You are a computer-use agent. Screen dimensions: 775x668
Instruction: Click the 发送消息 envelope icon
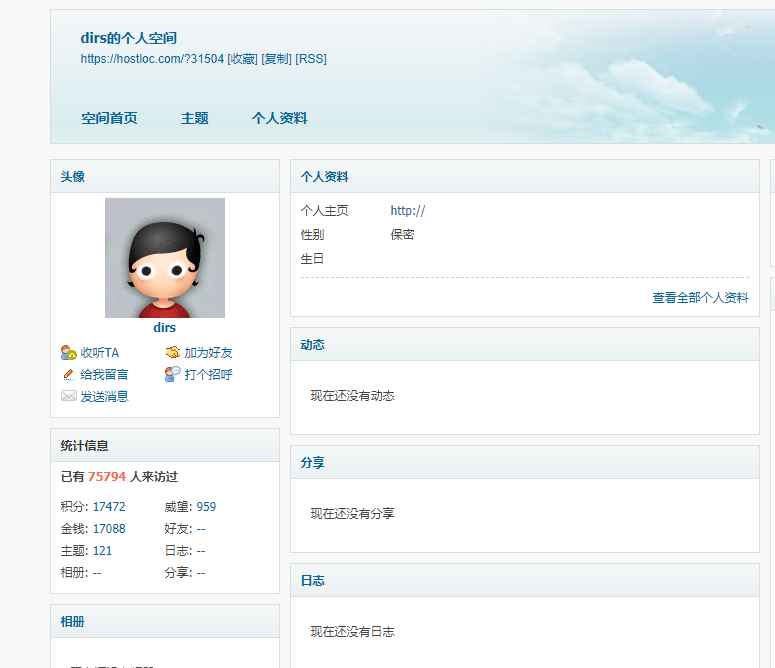click(x=69, y=396)
